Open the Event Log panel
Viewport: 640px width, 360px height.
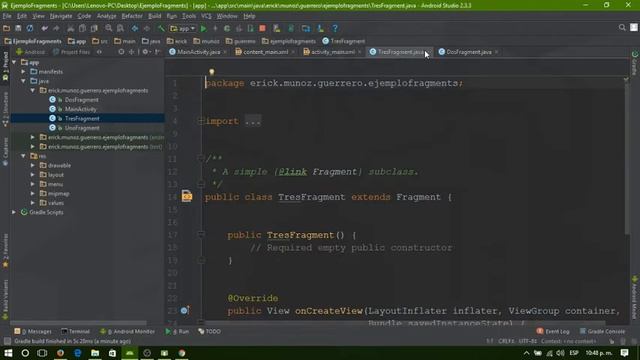[553, 331]
